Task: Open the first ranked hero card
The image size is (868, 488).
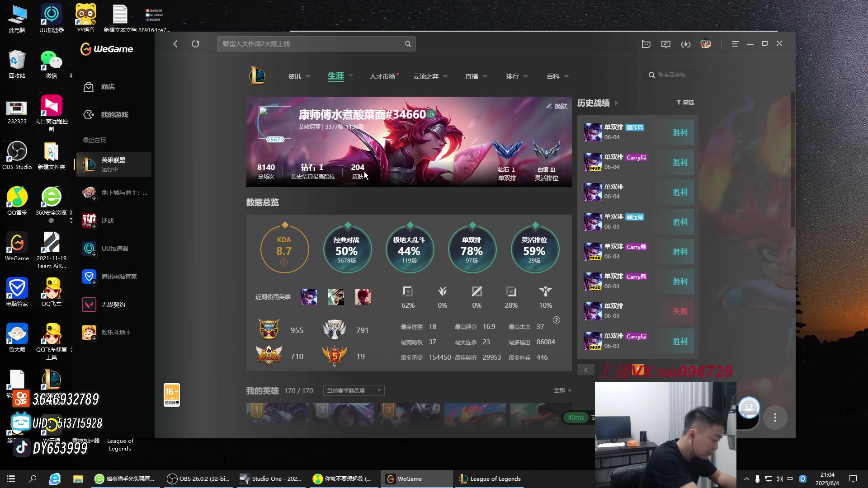Action: point(277,415)
